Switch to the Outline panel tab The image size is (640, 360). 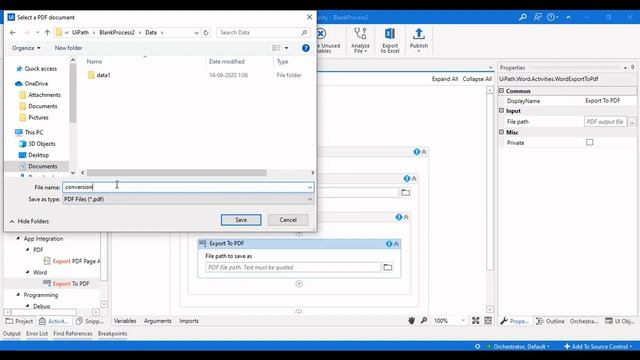coord(550,321)
